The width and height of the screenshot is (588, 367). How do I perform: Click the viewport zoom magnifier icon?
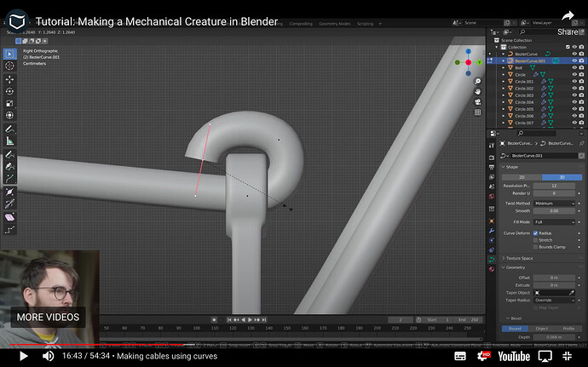[477, 82]
